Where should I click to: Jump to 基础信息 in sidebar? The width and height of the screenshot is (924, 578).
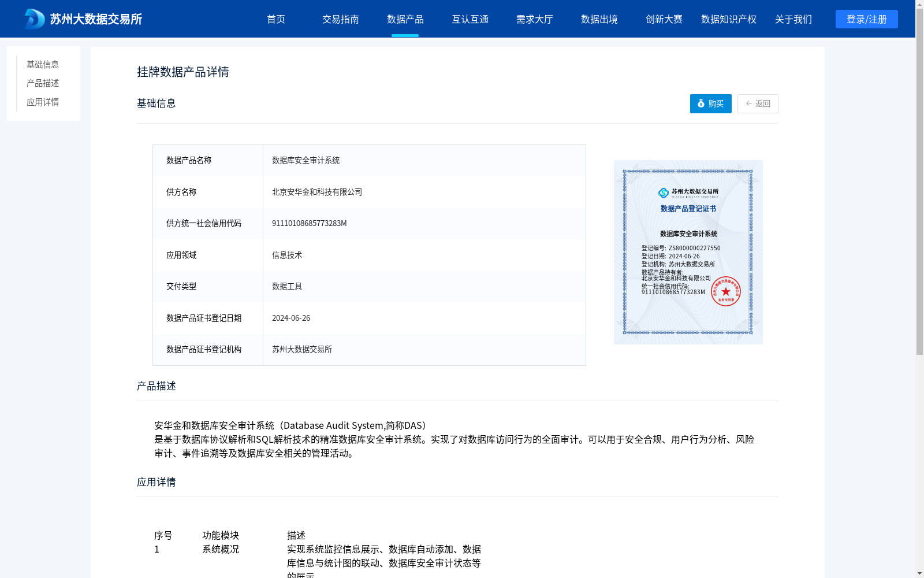tap(43, 64)
